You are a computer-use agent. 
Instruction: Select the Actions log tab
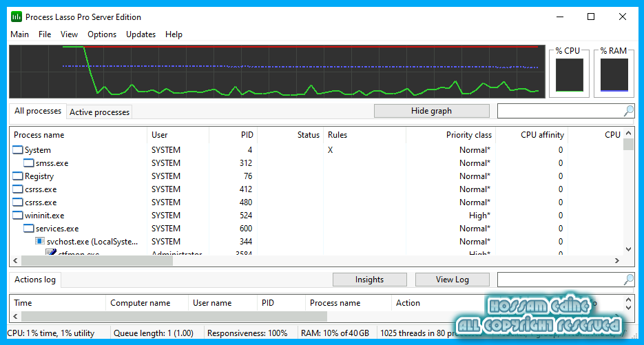35,280
